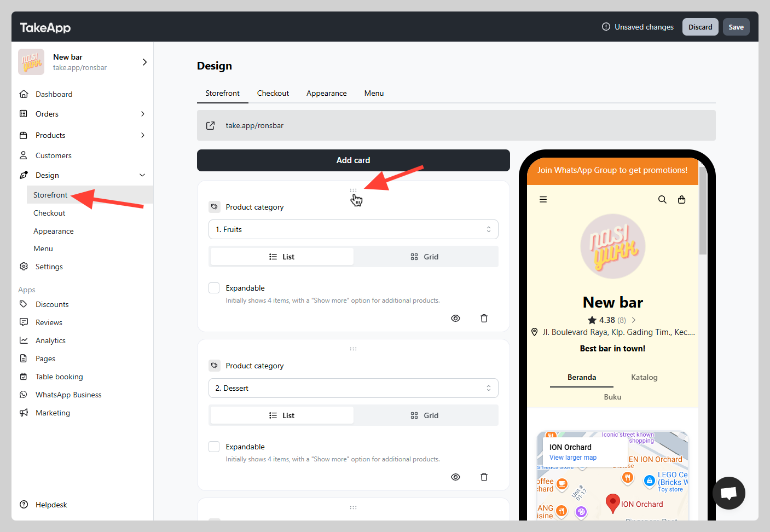
Task: Click the WhatsApp Group promotions banner
Action: tap(612, 170)
